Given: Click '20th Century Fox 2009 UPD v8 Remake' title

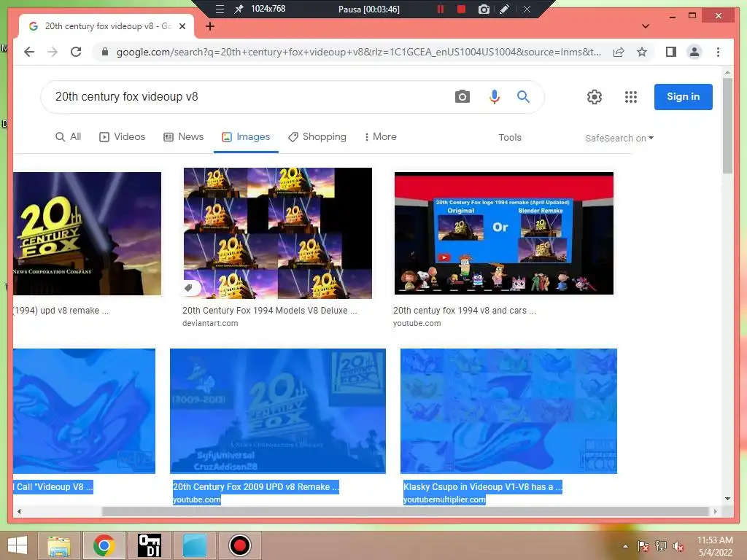Looking at the screenshot, I should (x=256, y=487).
